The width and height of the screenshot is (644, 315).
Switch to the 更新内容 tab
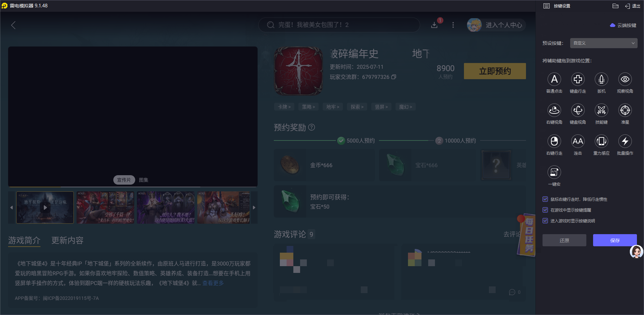tap(67, 240)
